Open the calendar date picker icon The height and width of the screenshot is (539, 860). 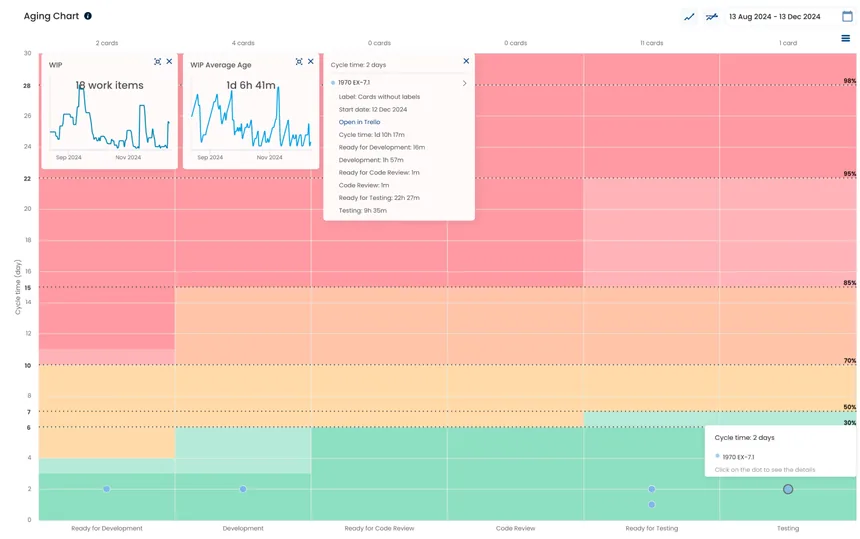(847, 16)
